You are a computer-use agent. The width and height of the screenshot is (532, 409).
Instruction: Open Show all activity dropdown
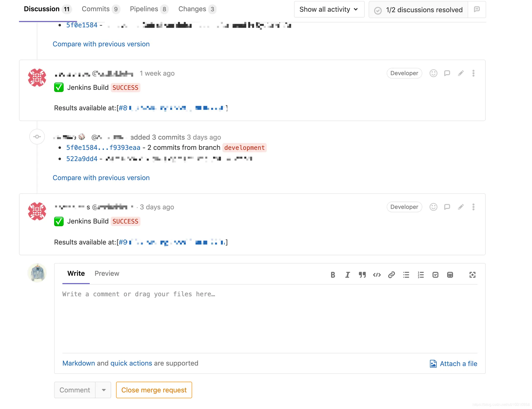click(329, 10)
